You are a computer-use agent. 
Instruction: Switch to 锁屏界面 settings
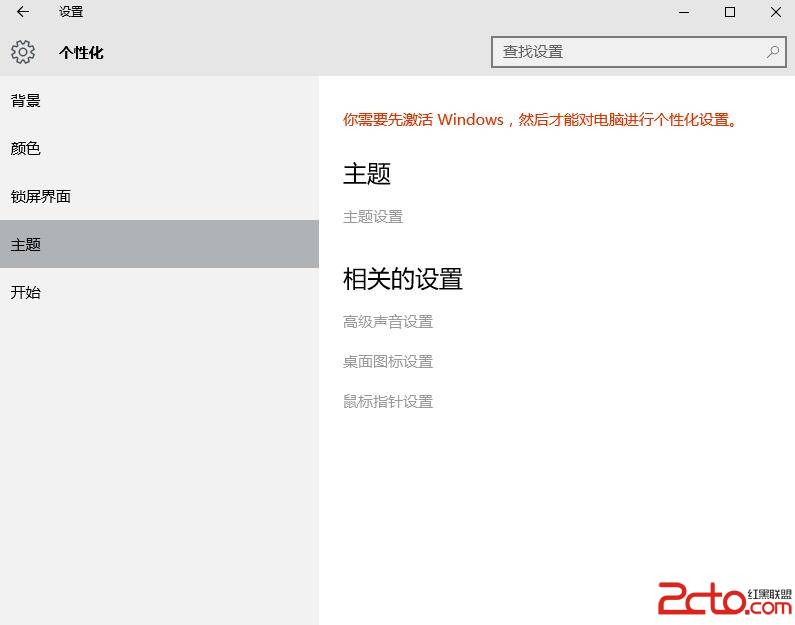click(x=41, y=197)
